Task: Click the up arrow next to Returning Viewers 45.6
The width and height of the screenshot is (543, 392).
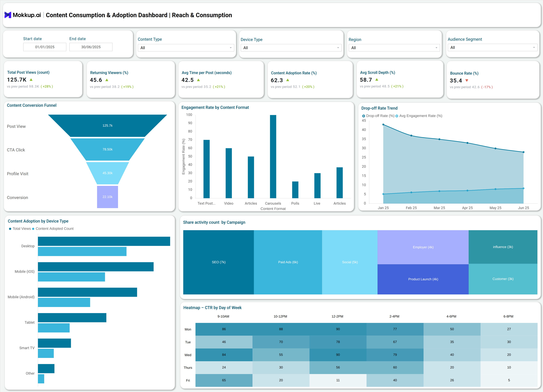Action: 107,80
